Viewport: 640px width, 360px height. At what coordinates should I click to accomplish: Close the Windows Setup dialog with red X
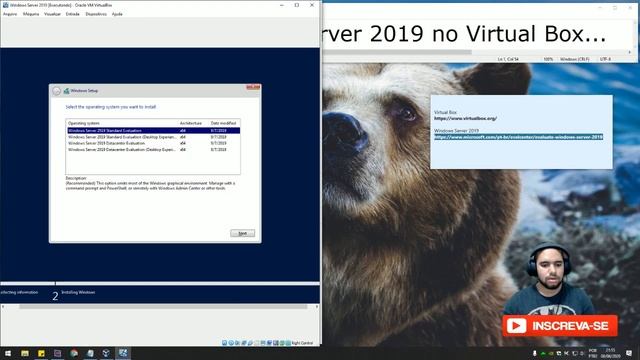(x=253, y=87)
